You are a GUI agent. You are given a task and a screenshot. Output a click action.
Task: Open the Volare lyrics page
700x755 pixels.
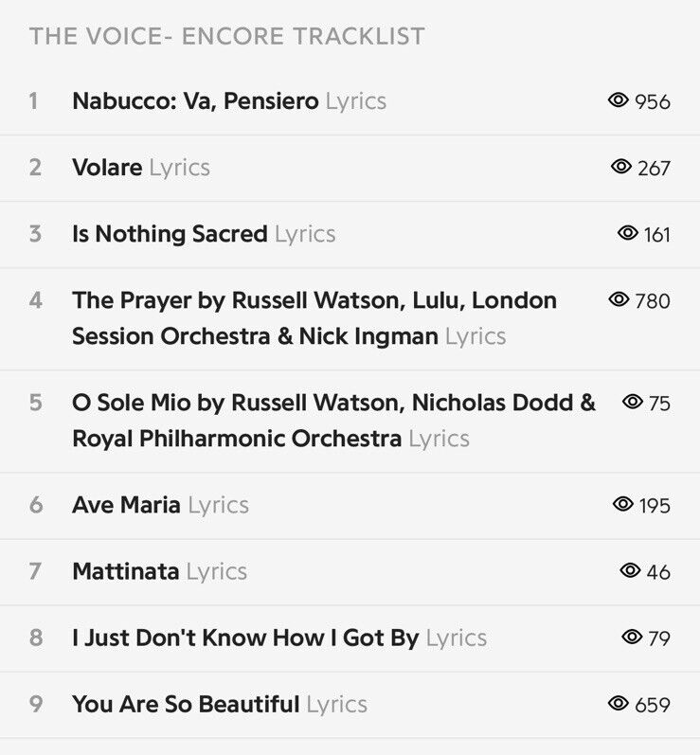pyautogui.click(x=141, y=168)
